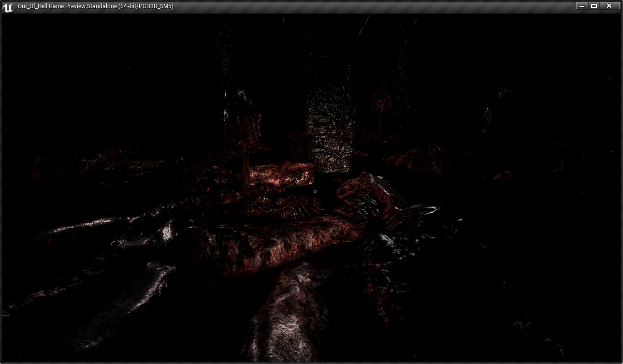Screen dimensions: 623x364
Task: Click the speckled column at upper left
Action: 224,58
